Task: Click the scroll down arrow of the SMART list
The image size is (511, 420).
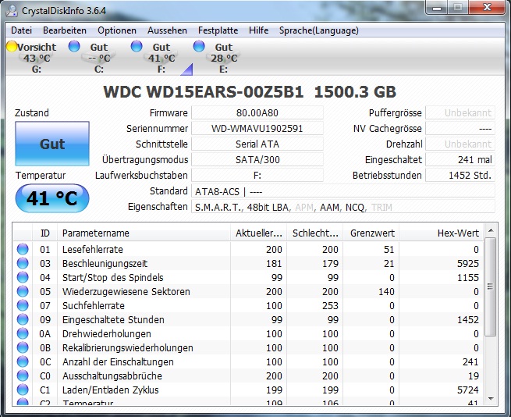Action: point(491,398)
